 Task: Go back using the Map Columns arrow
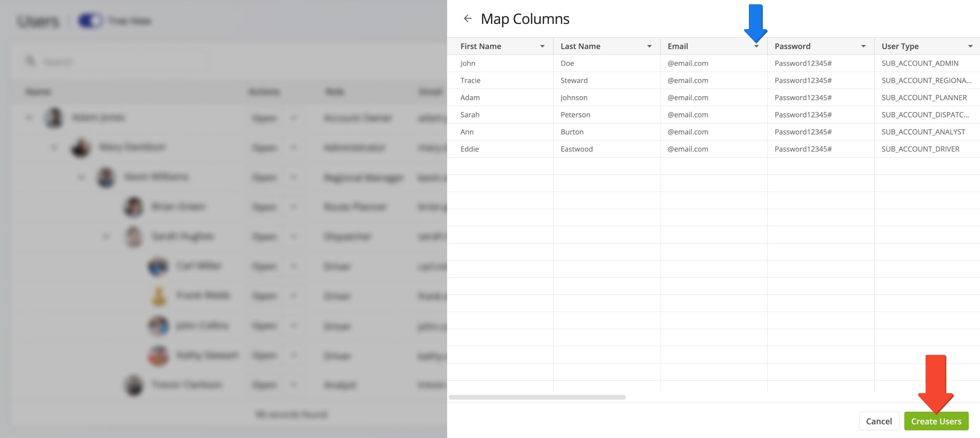click(468, 19)
